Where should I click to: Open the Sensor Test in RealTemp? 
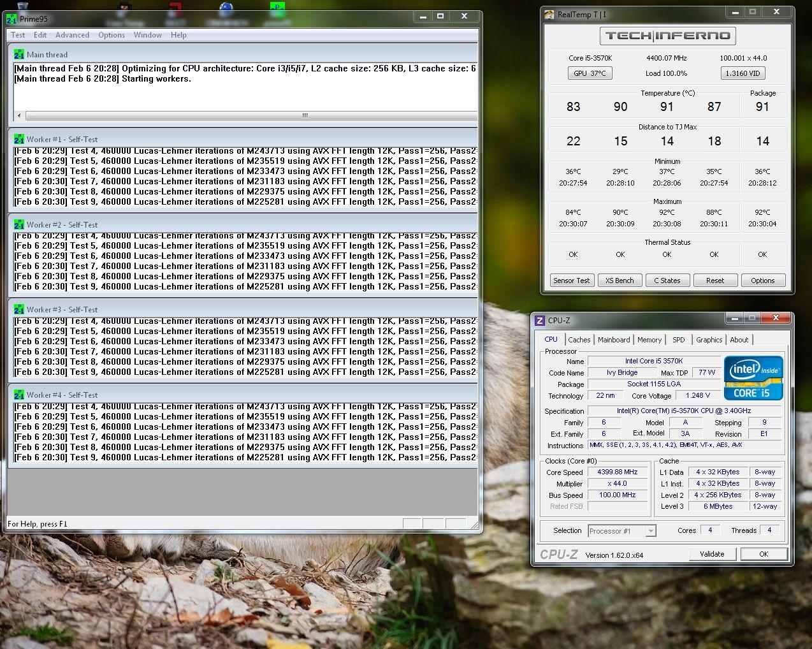tap(572, 281)
